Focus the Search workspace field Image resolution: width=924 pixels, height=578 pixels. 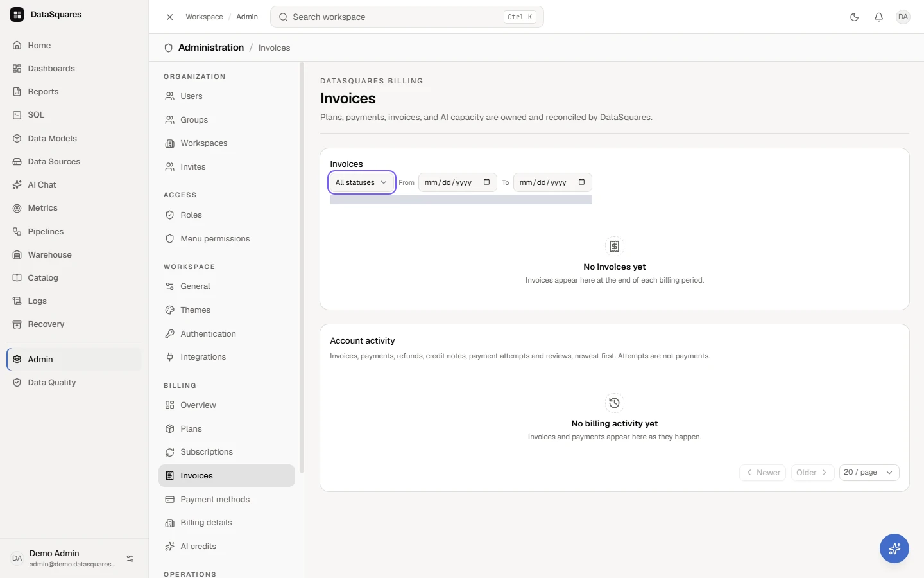pyautogui.click(x=407, y=17)
